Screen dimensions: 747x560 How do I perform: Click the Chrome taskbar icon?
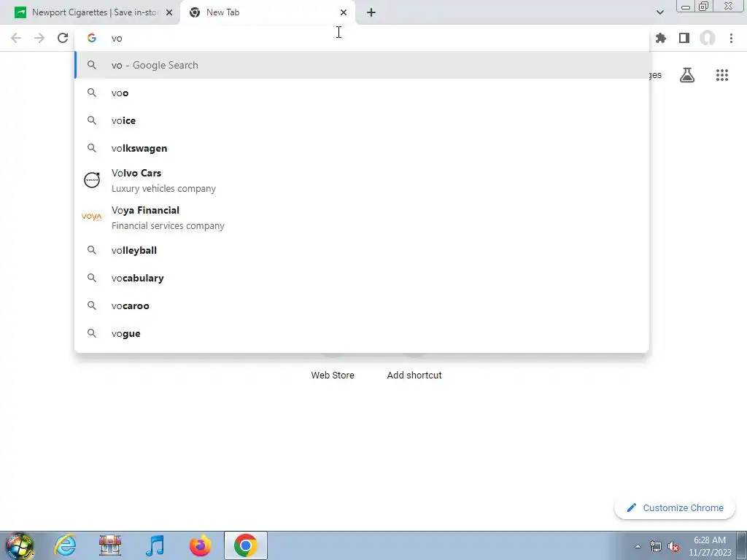tap(245, 545)
